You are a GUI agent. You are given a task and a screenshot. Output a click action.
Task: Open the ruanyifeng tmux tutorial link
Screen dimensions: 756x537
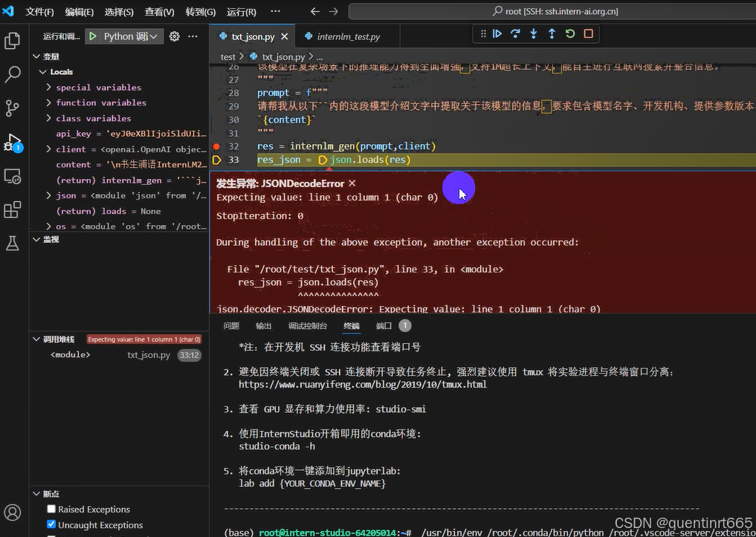tap(363, 384)
